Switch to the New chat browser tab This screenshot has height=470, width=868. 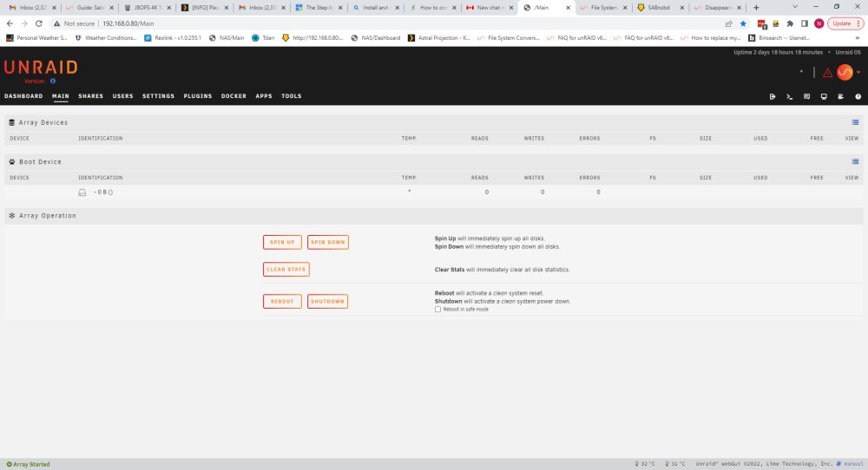[490, 7]
